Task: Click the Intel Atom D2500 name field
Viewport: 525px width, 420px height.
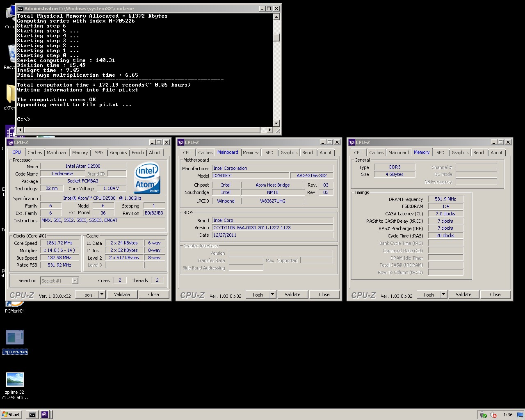Action: 83,166
